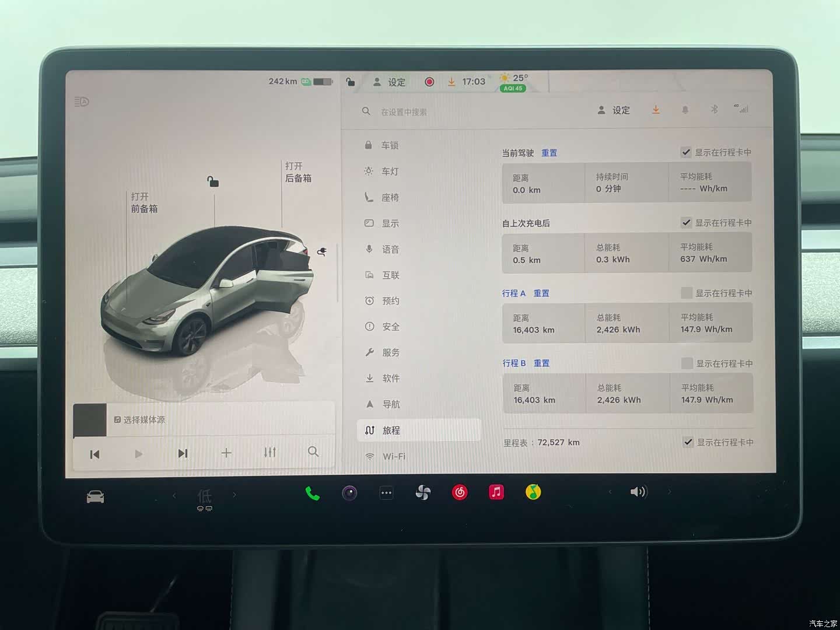Lower volume with left chevron
840x630 pixels.
[x=610, y=492]
